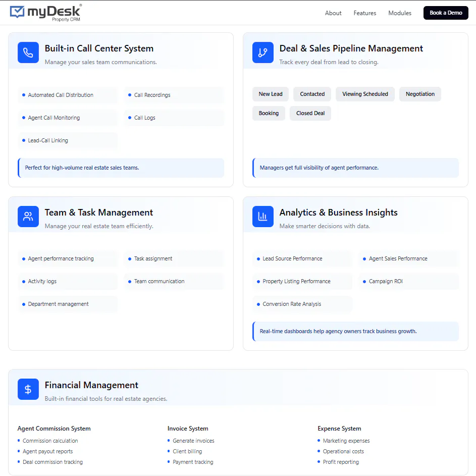
Task: Click the Activity logs item
Action: 68,282
